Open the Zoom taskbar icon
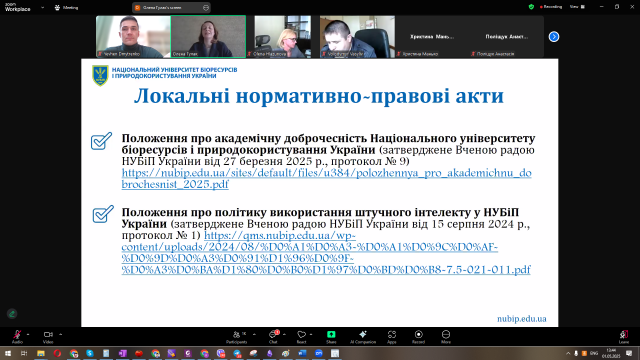This screenshot has height=360, width=640. (319, 353)
